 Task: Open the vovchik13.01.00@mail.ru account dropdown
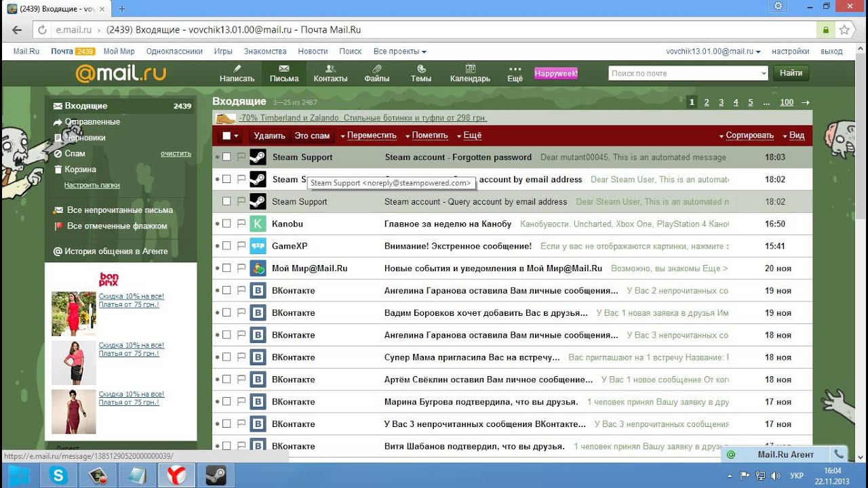click(x=713, y=52)
